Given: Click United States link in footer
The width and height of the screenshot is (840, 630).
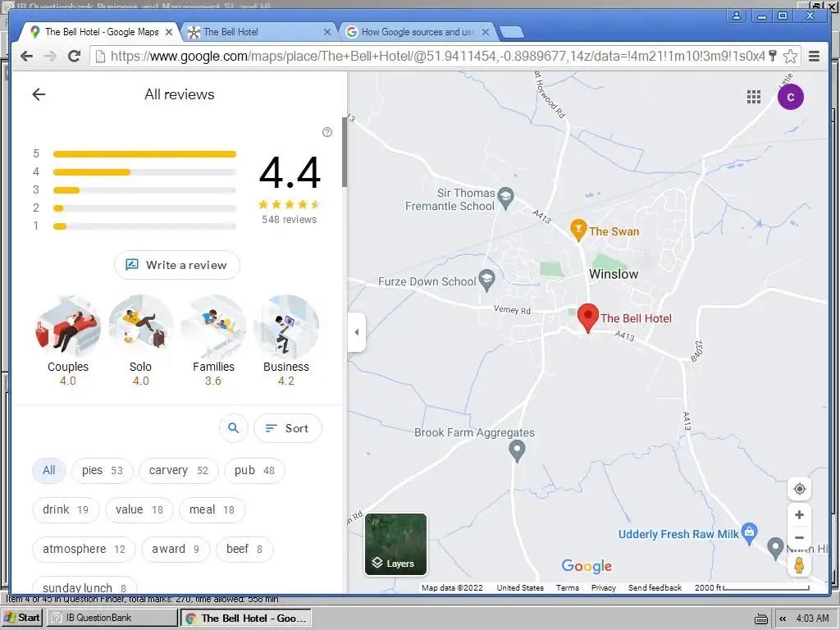Looking at the screenshot, I should coord(519,587).
